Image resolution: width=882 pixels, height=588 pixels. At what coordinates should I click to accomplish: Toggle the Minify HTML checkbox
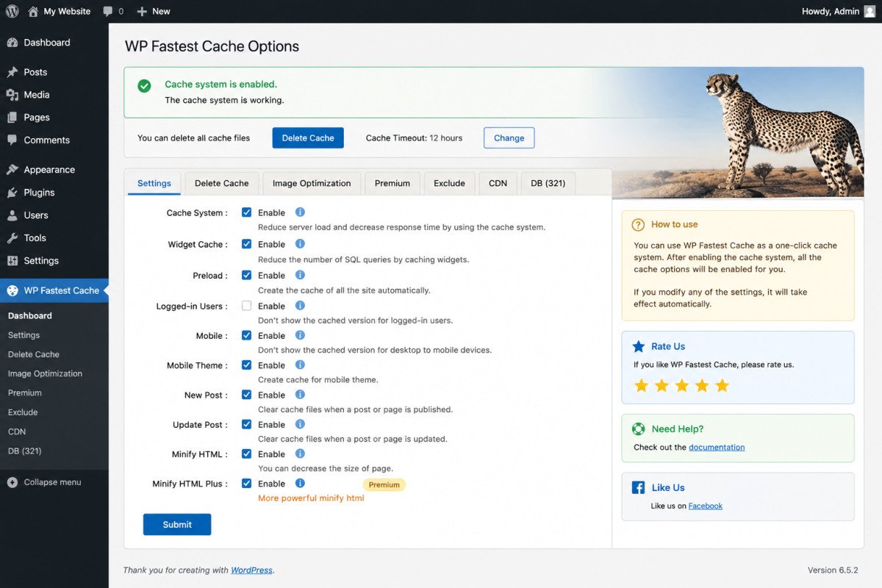coord(247,453)
